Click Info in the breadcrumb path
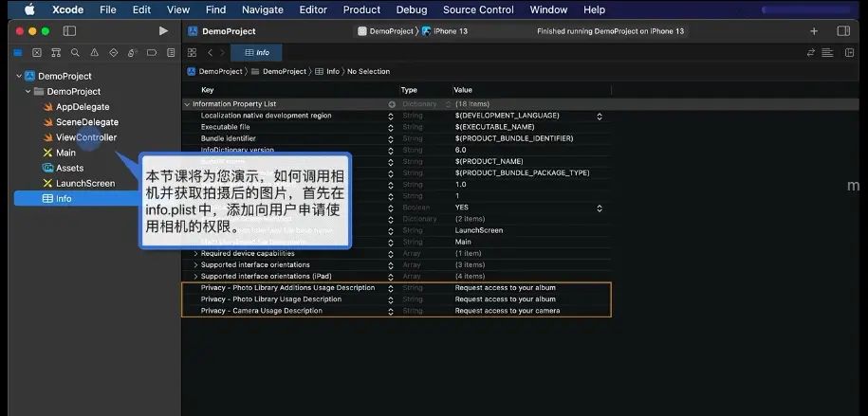Image resolution: width=868 pixels, height=416 pixels. [327, 71]
